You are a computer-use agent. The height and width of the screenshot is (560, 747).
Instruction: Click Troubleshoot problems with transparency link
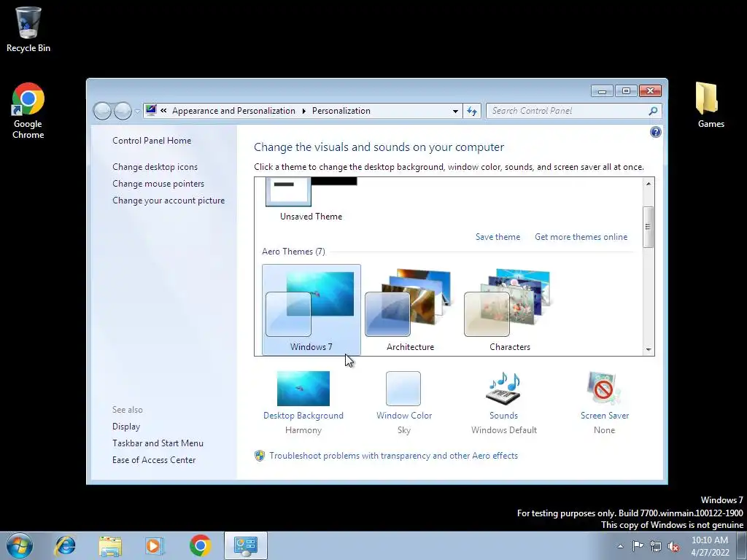pos(393,456)
